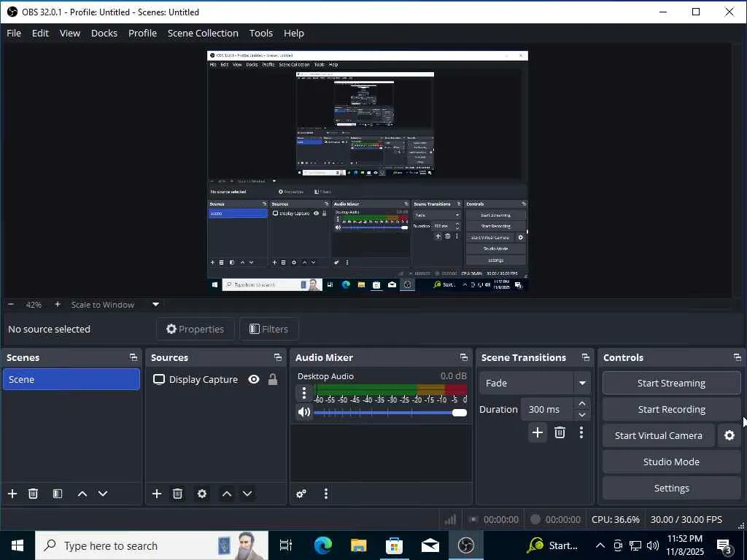Click the preview canvas thumbnail

pyautogui.click(x=368, y=171)
